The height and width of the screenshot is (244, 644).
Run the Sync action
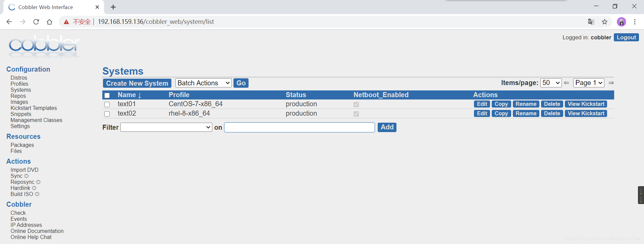19,176
